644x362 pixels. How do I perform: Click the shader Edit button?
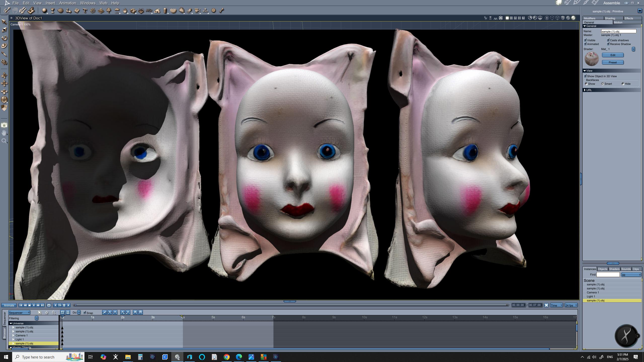click(x=613, y=55)
